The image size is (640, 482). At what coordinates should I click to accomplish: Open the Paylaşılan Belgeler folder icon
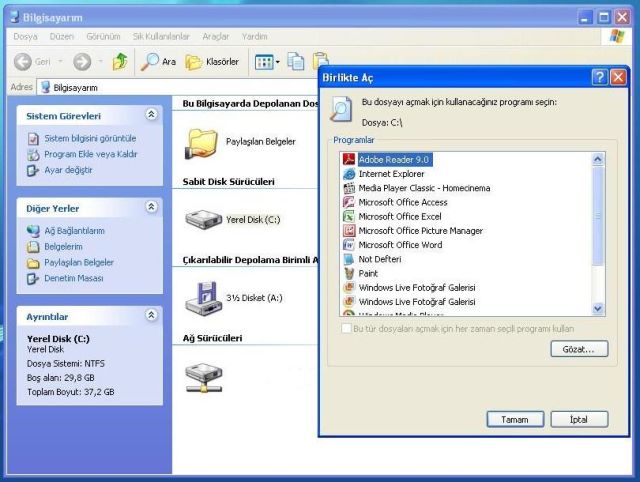click(203, 142)
